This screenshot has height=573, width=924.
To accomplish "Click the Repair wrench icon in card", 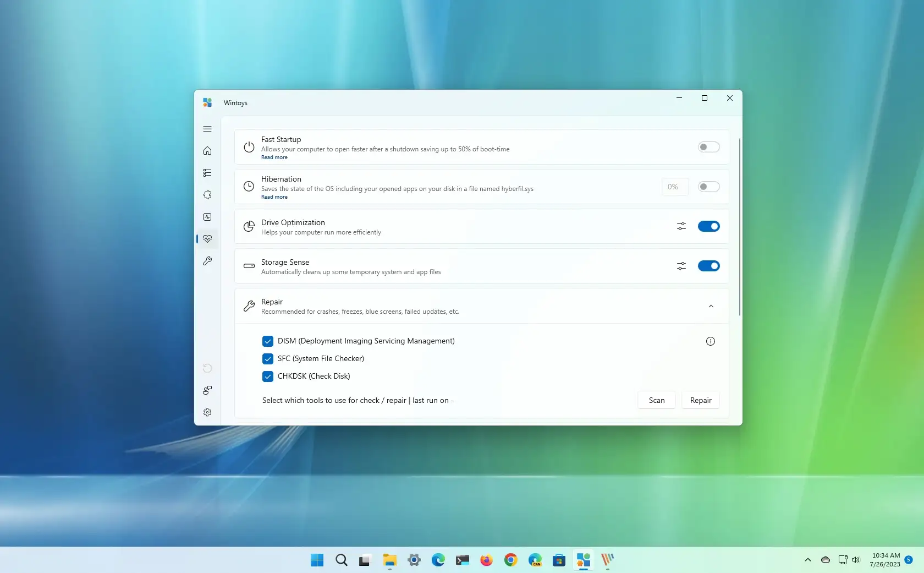I will click(249, 306).
